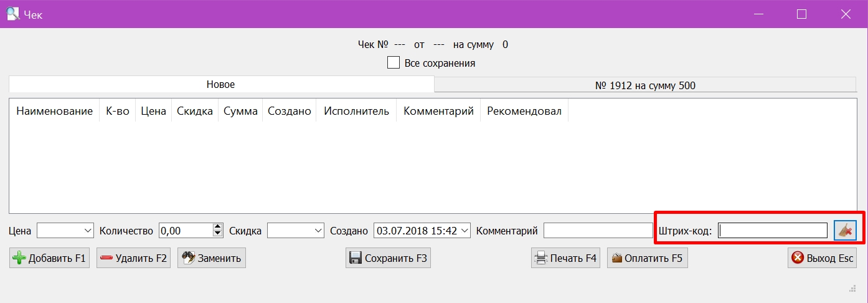This screenshot has width=868, height=303.
Task: Increase Количество with the up arrow
Action: coord(217,227)
